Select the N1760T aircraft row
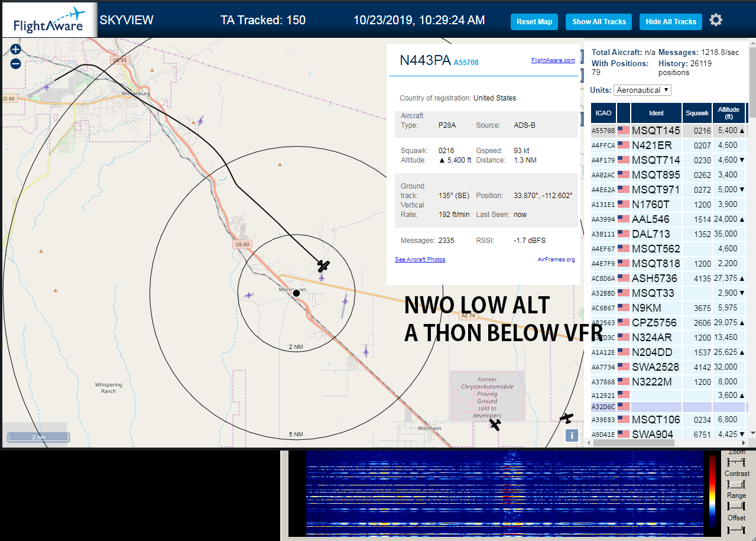 [669, 204]
